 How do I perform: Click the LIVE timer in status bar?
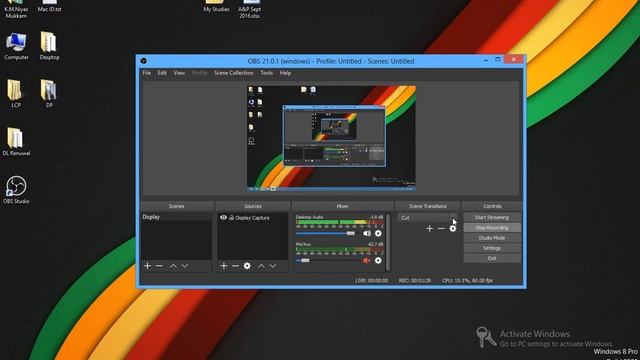pyautogui.click(x=371, y=280)
